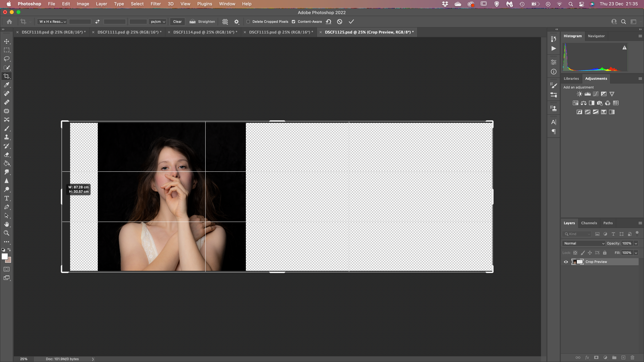Select the Lasso tool
The width and height of the screenshot is (644, 362).
(x=7, y=59)
